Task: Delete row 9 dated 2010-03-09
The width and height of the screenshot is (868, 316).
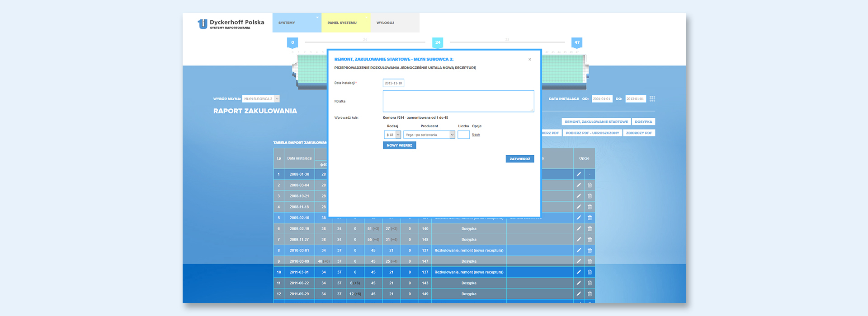Action: (x=590, y=261)
